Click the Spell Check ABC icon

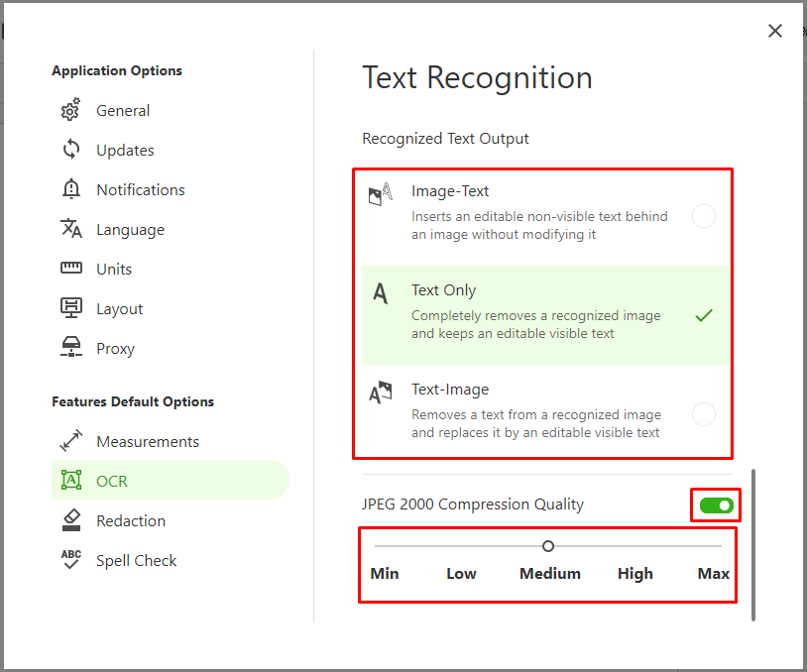(70, 561)
